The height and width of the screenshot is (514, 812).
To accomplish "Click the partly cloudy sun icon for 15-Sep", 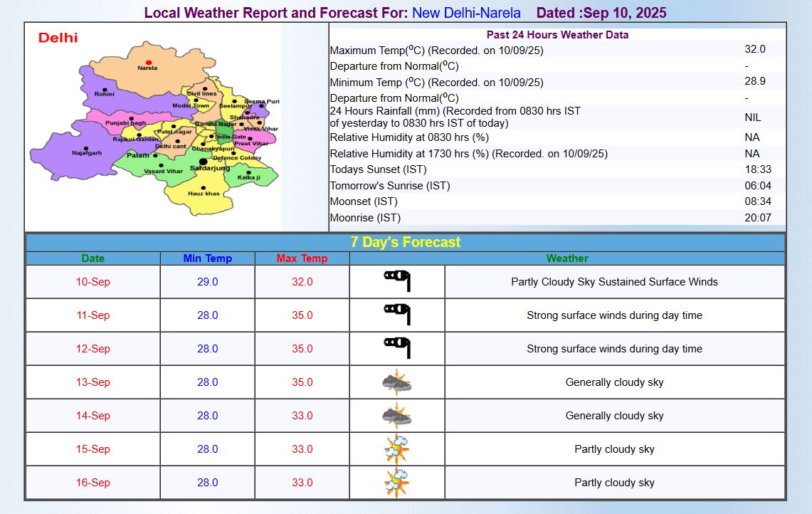I will (x=397, y=449).
